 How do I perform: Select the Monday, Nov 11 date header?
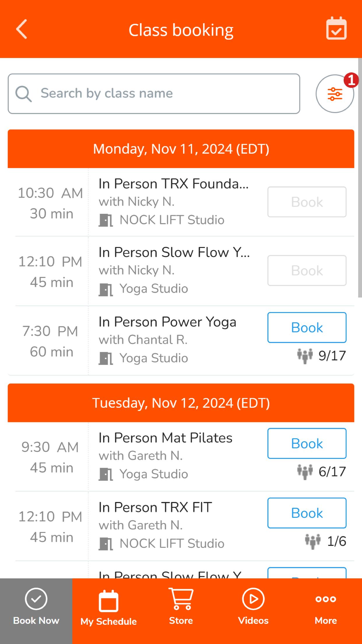pyautogui.click(x=181, y=149)
